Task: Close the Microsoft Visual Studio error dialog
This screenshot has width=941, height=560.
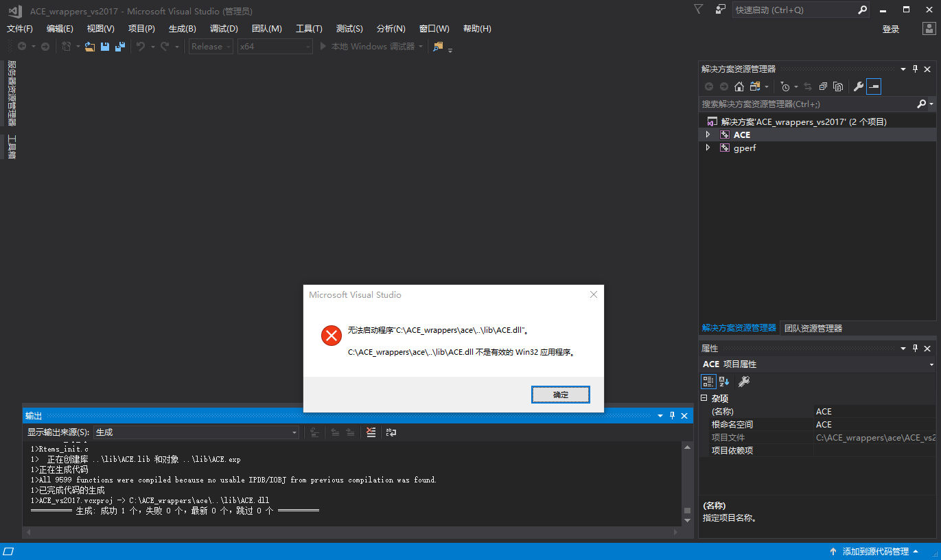Action: pos(594,294)
